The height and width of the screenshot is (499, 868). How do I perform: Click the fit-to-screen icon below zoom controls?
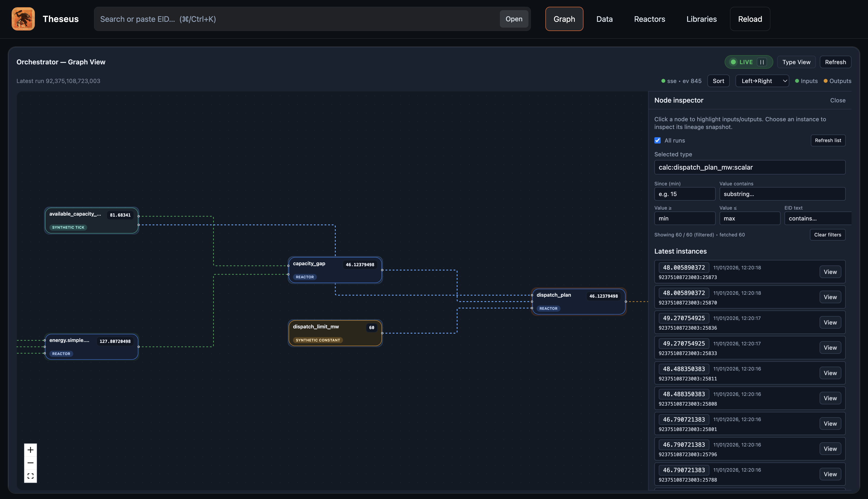(30, 476)
